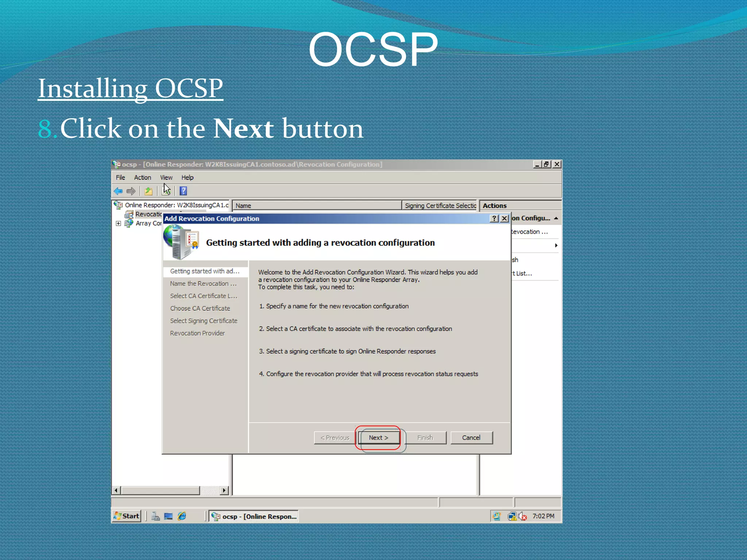Open the View menu
The image size is (747, 560).
tap(166, 178)
